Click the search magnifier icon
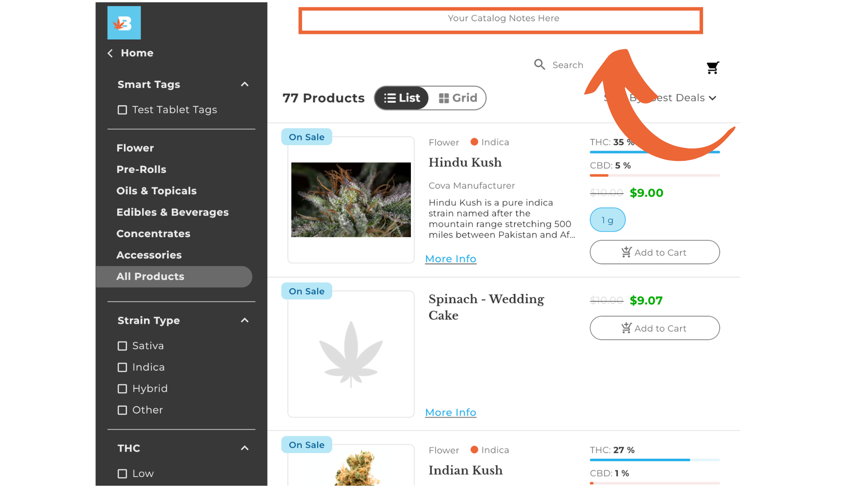Screen dimensions: 868x488 (539, 65)
